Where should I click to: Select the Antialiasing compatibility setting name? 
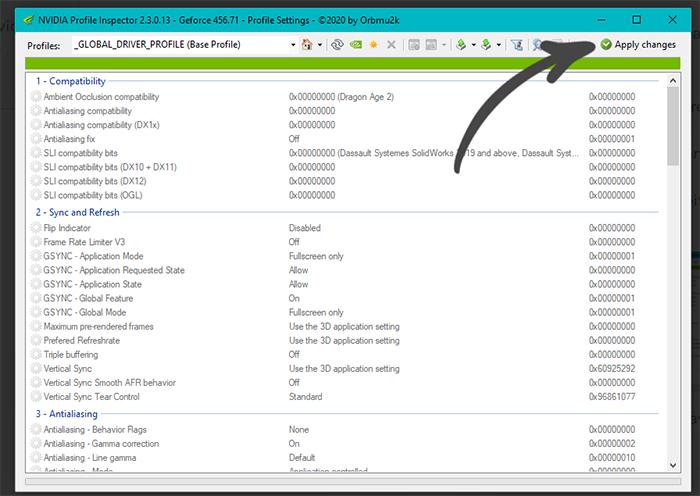coord(88,111)
